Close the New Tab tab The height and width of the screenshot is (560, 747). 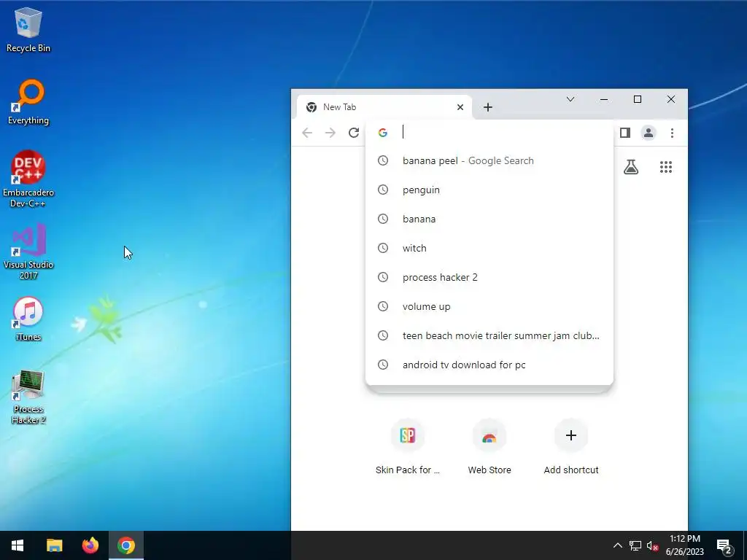coord(460,107)
